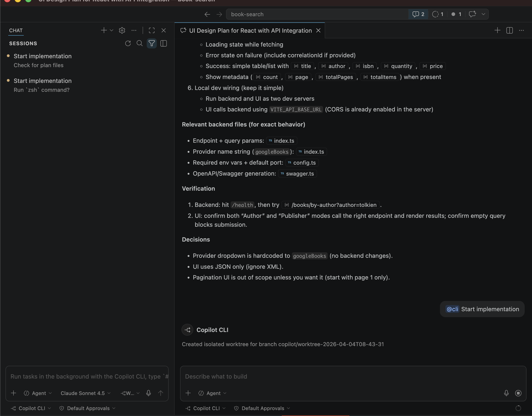Go forward with the navigation arrow

pyautogui.click(x=219, y=14)
